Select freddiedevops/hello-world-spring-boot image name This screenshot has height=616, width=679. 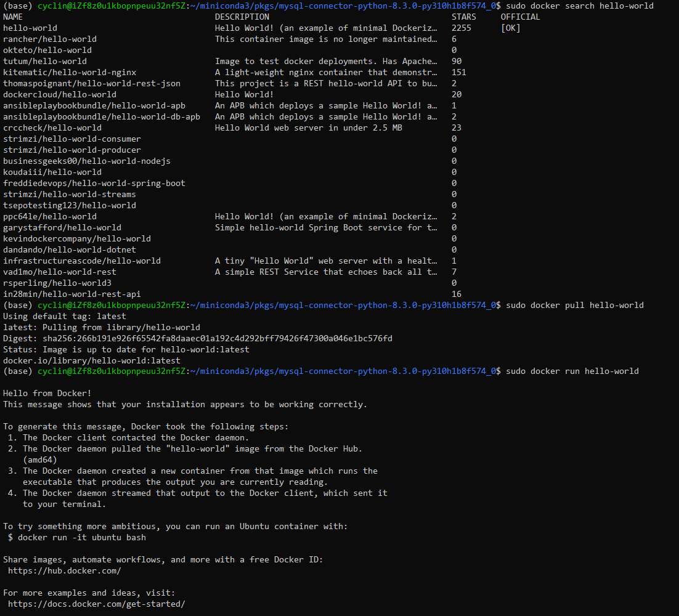(x=94, y=183)
